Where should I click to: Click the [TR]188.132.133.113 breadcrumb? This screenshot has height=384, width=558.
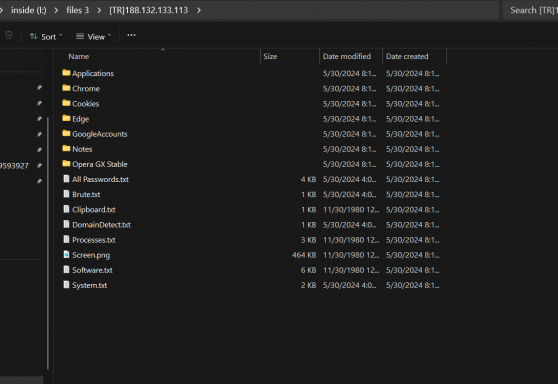[149, 10]
